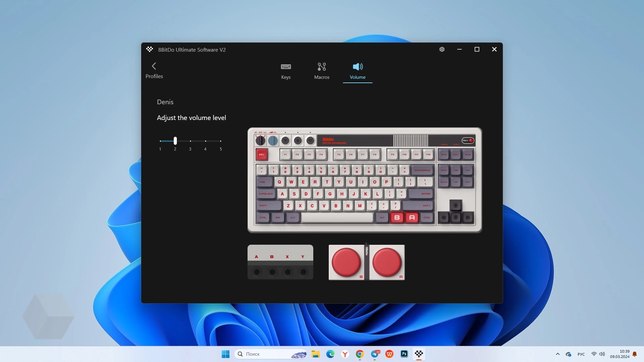Open WPS Office from taskbar

(389, 354)
